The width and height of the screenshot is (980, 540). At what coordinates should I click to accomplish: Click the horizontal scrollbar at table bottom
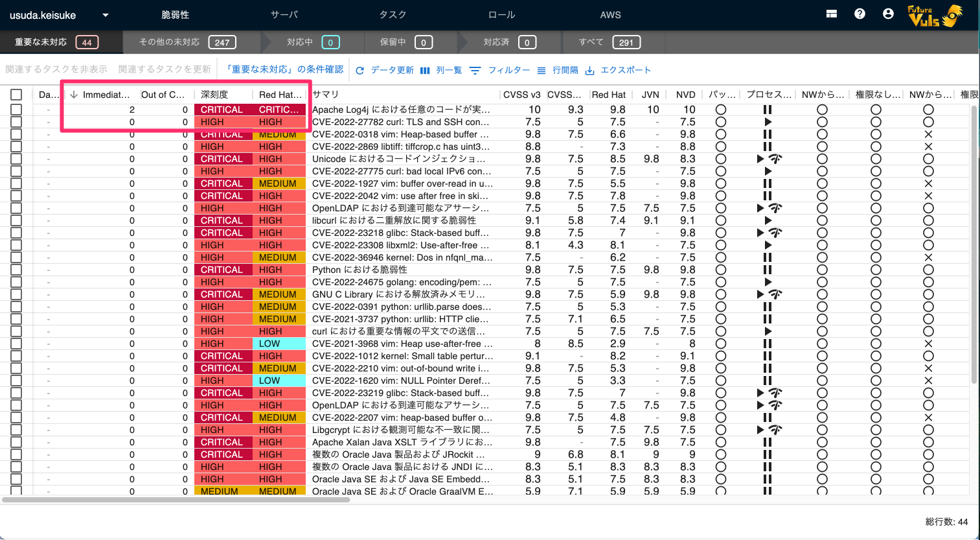pos(176,500)
